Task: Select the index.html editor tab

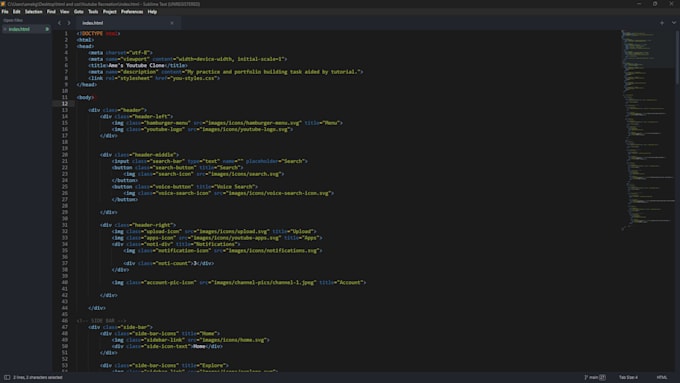Action: (128, 23)
